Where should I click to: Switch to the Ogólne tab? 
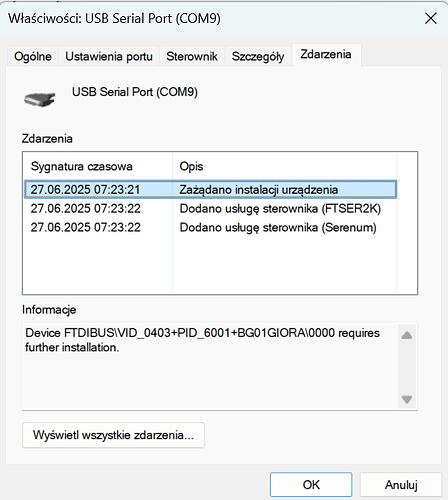point(33,56)
